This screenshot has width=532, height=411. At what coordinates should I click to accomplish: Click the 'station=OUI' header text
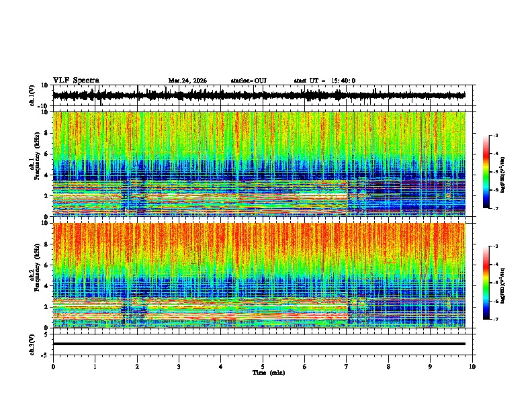(249, 81)
